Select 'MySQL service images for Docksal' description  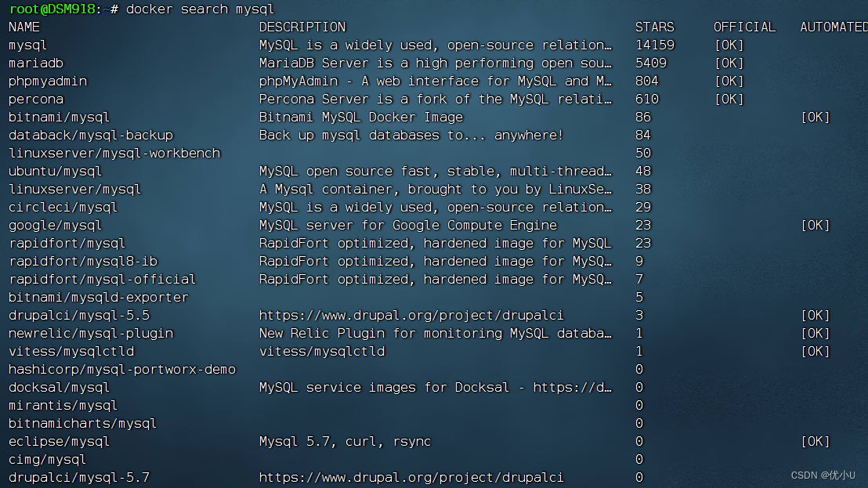pos(436,387)
